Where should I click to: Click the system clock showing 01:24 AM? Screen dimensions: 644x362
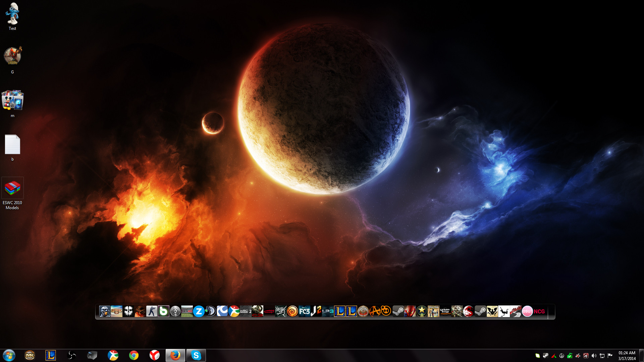pos(627,355)
